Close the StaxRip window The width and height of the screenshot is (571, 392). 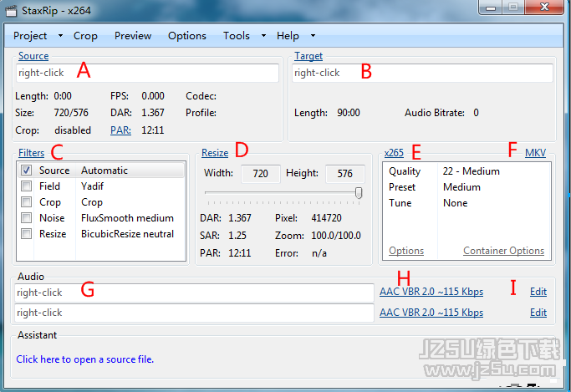coord(544,8)
